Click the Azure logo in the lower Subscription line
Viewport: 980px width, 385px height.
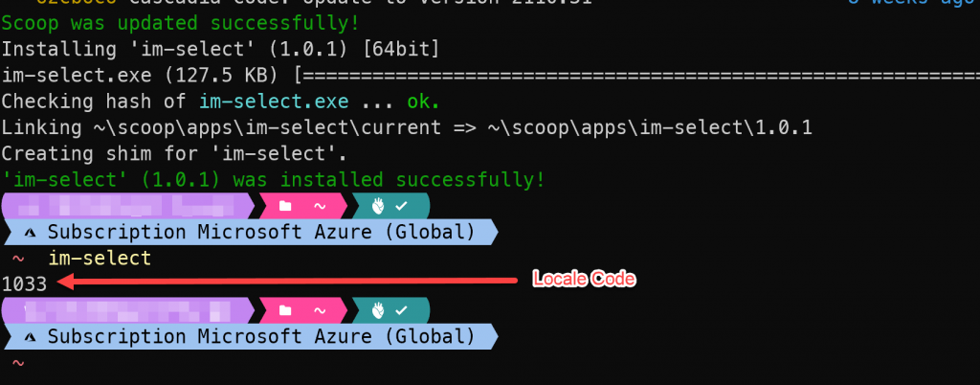30,337
